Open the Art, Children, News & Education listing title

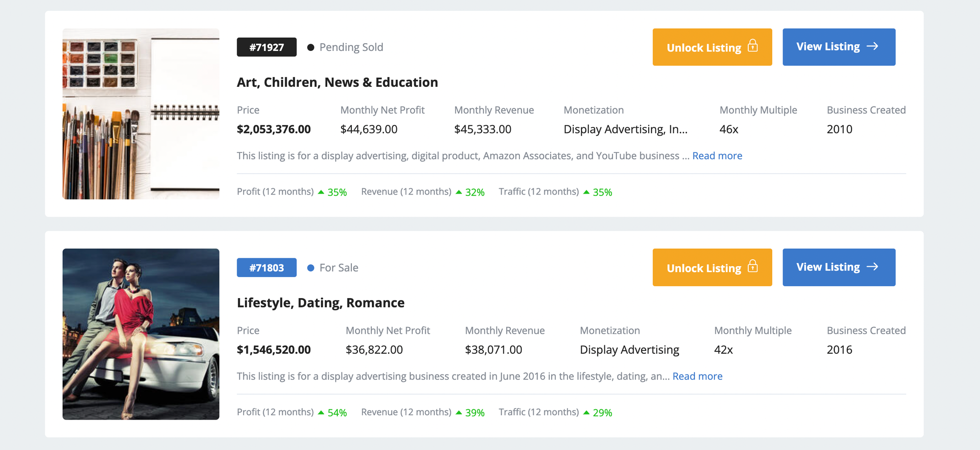[x=337, y=82]
